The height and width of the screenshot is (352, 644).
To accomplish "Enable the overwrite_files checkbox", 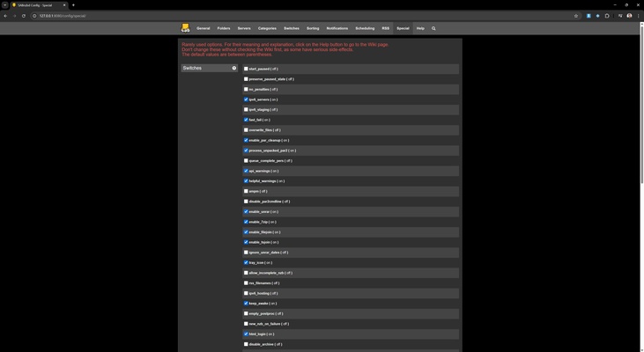I will (x=246, y=130).
